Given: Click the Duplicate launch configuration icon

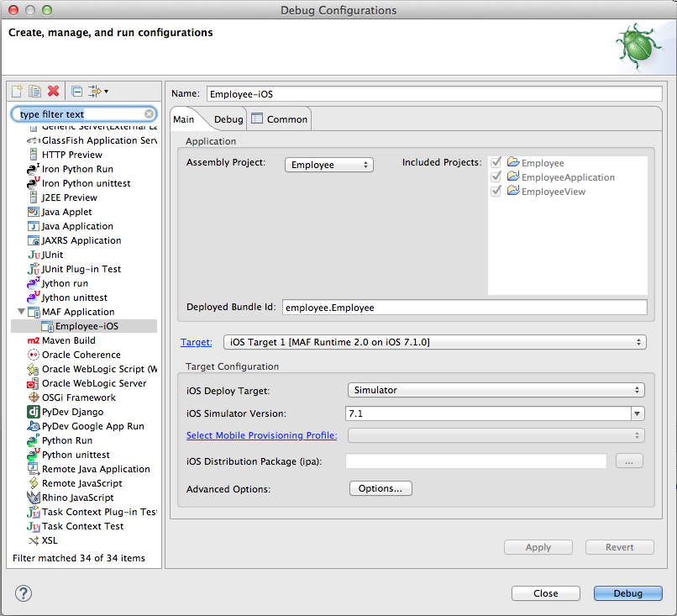Looking at the screenshot, I should 34,91.
